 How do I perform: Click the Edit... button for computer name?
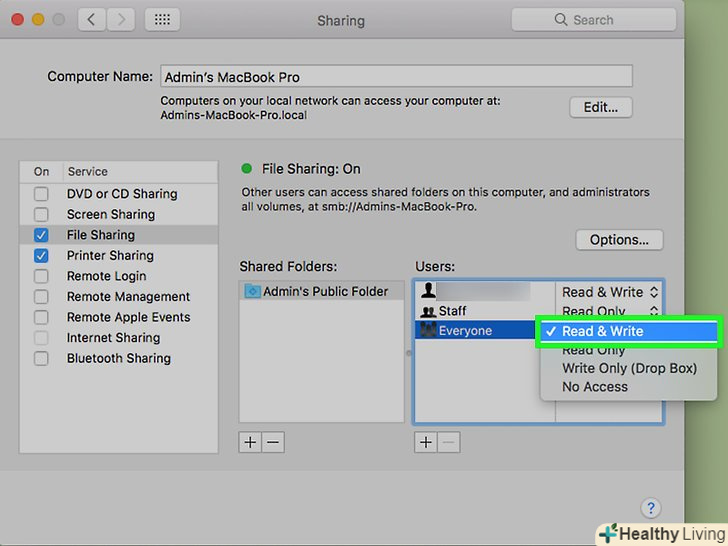601,107
